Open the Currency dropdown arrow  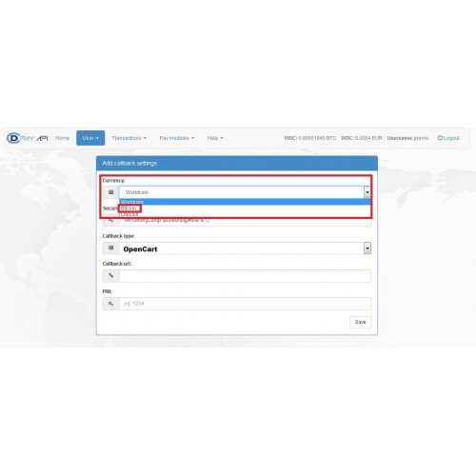pyautogui.click(x=367, y=192)
